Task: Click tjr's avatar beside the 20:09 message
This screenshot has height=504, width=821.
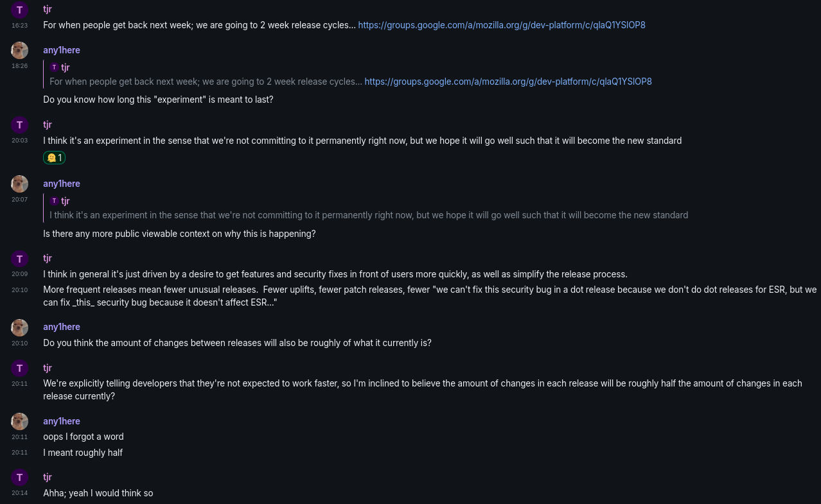Action: tap(19, 259)
